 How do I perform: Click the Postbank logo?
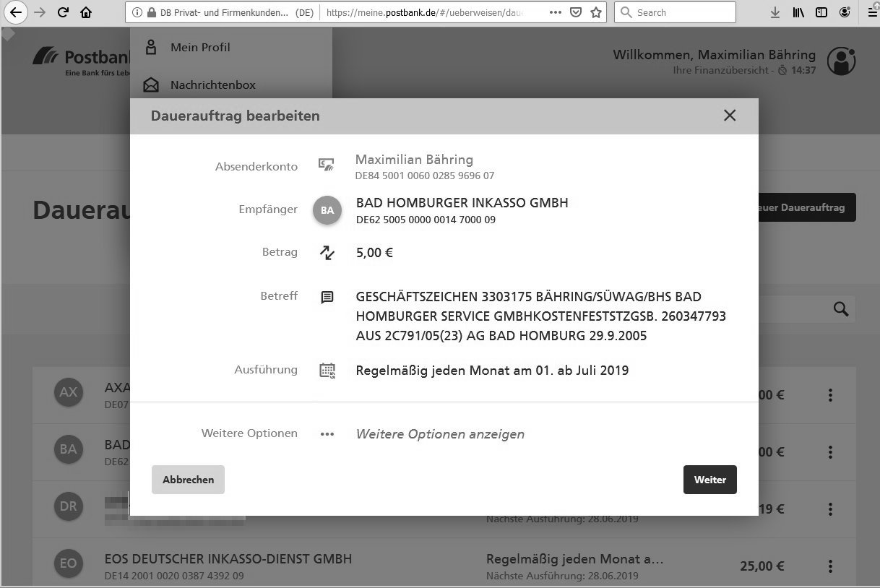[x=81, y=62]
